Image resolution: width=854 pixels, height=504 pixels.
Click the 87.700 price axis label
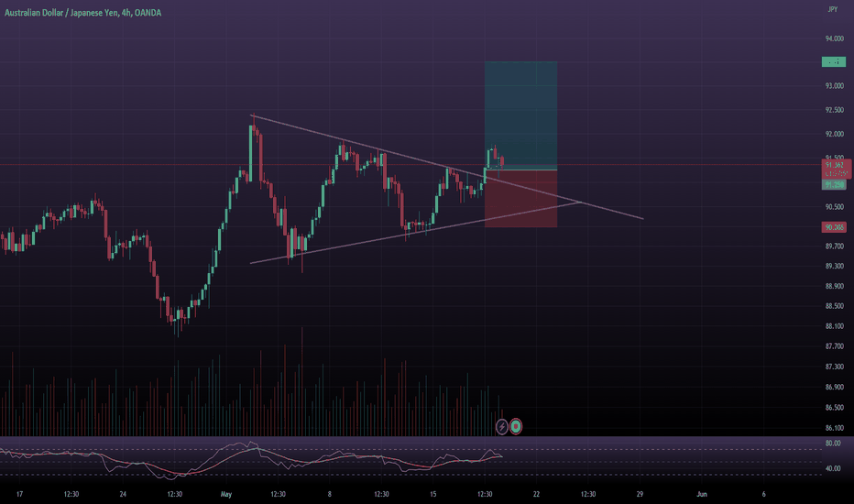835,346
